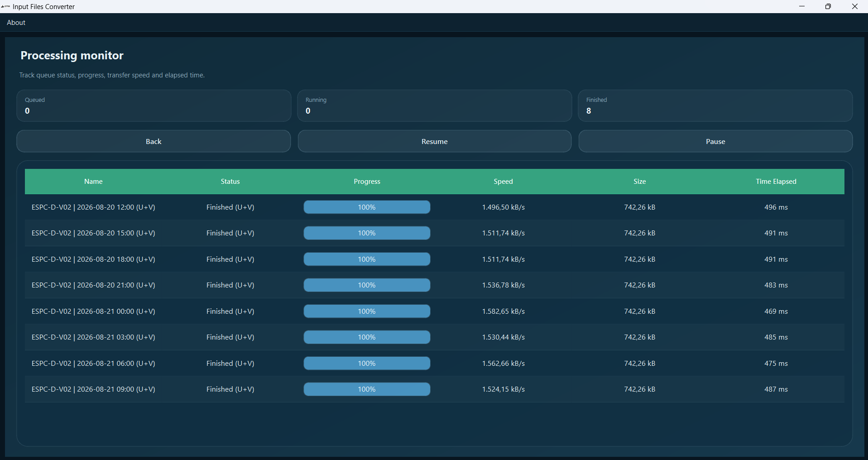
Task: Click time elapsed 469 ms
Action: [776, 311]
